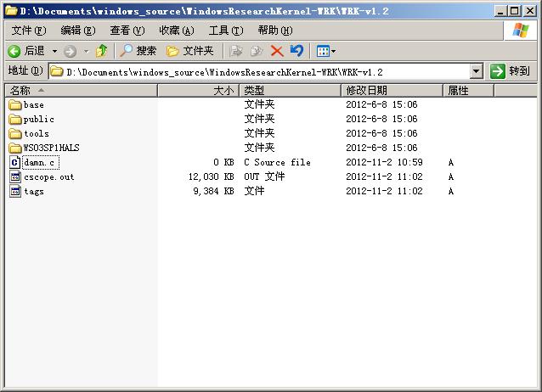542x392 pixels.
Task: Sort by the 名称 column header
Action: click(x=81, y=91)
